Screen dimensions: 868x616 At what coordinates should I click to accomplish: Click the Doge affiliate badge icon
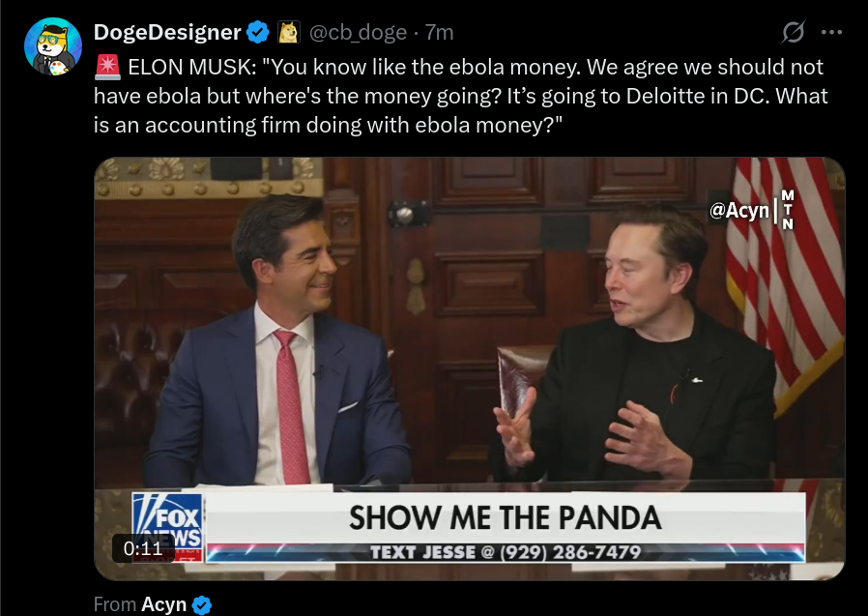[x=288, y=32]
